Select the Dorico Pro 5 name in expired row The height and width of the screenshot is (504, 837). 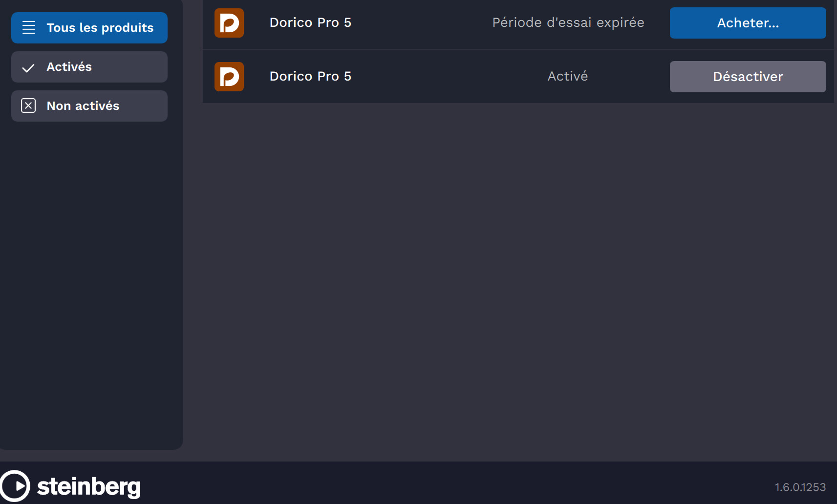point(310,22)
